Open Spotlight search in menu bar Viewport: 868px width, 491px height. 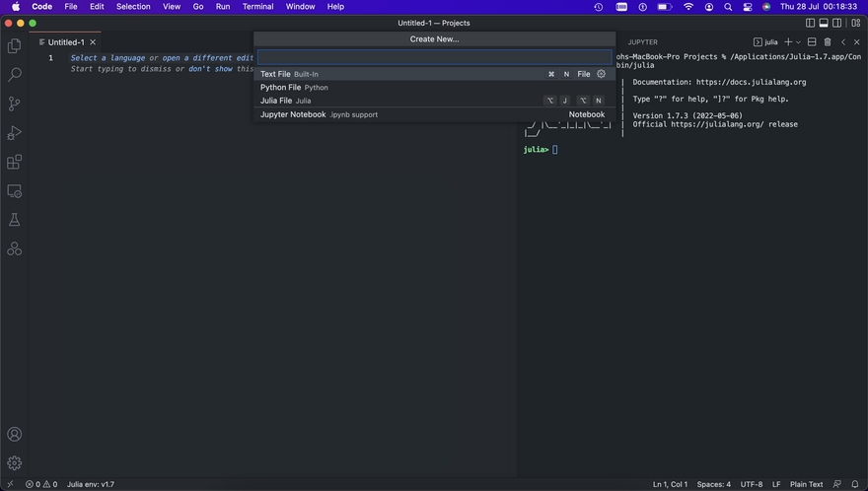pos(729,7)
